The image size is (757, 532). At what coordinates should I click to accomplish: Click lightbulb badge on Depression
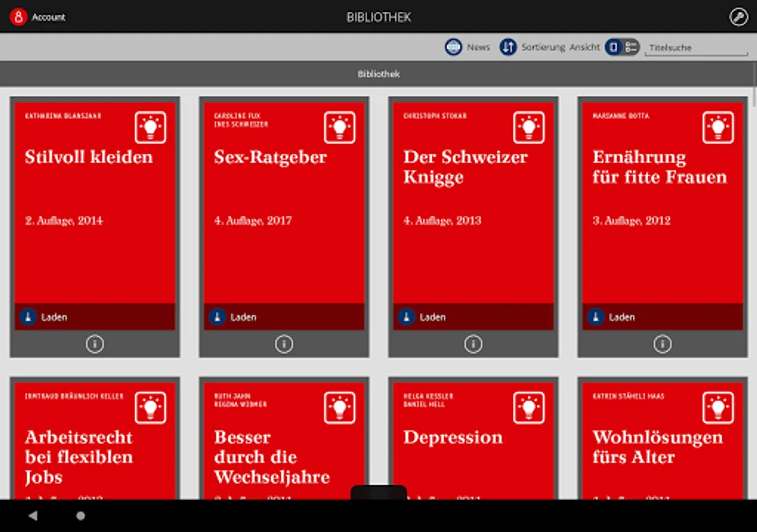pyautogui.click(x=529, y=407)
